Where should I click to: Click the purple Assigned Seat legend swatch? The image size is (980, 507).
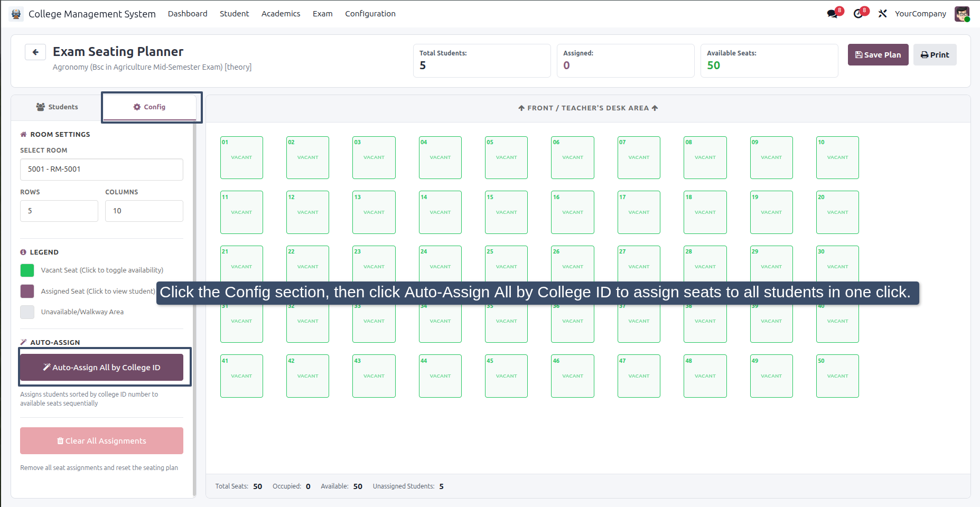click(27, 291)
